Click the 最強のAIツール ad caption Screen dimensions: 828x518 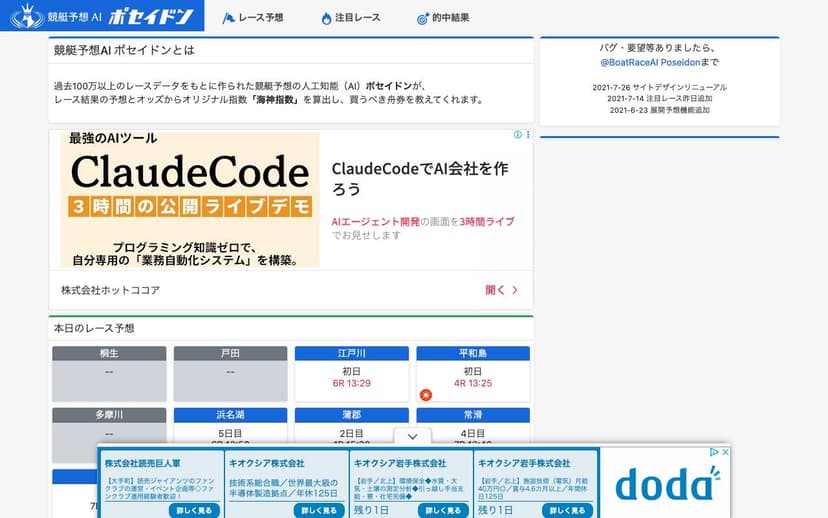point(113,138)
